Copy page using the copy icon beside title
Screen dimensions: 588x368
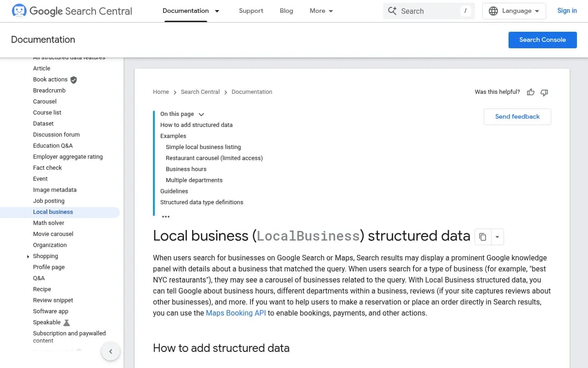point(482,237)
